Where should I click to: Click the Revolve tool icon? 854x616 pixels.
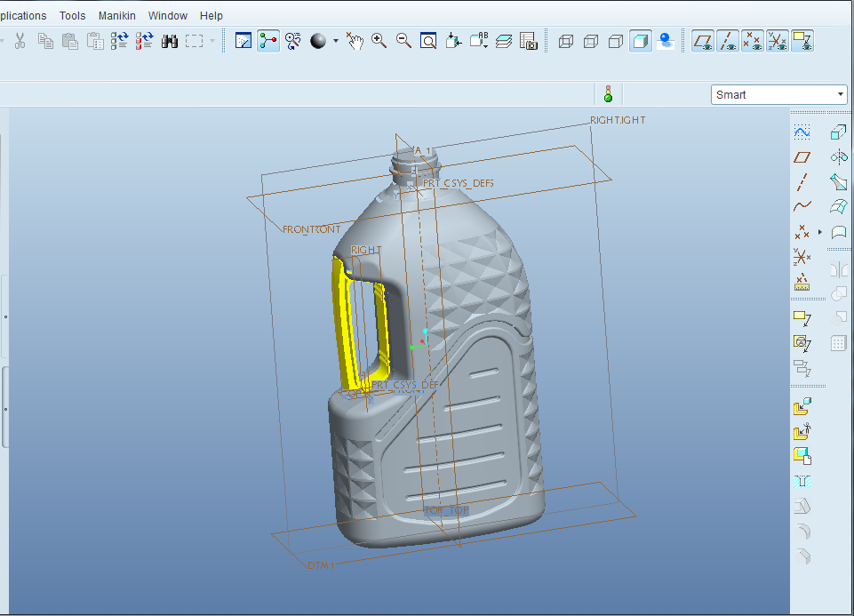click(838, 157)
